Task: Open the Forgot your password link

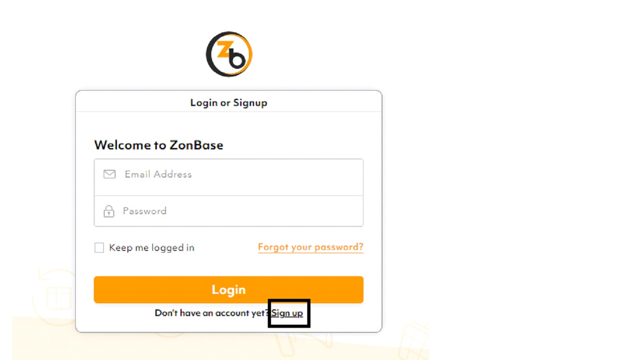Action: pos(310,247)
